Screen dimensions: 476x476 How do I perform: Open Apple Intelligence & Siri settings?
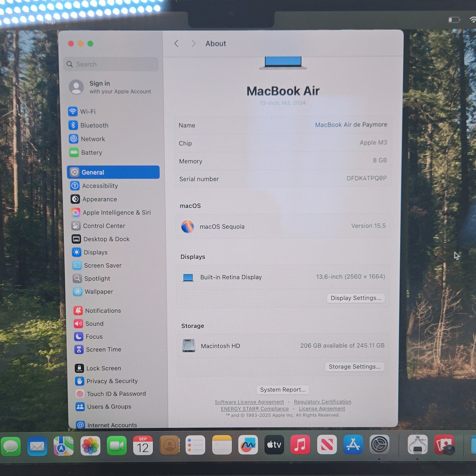(111, 212)
